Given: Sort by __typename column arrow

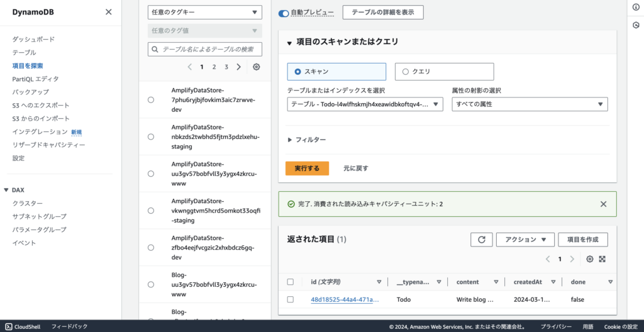Looking at the screenshot, I should [438, 282].
